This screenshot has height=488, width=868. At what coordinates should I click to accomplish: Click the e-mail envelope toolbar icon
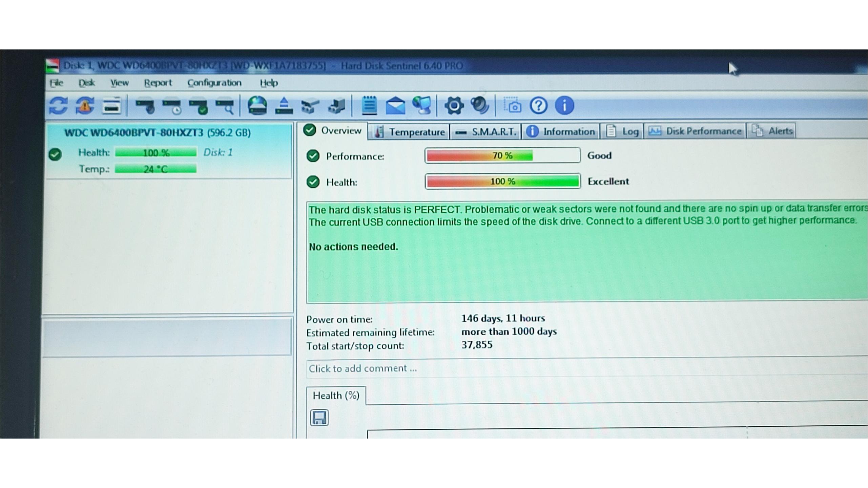pyautogui.click(x=395, y=106)
